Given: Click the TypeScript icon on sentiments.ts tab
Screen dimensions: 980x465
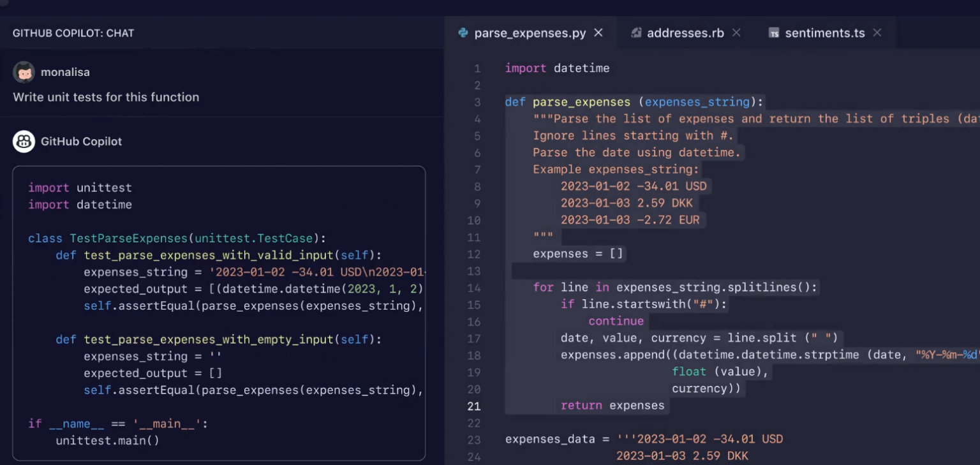Looking at the screenshot, I should tap(774, 32).
